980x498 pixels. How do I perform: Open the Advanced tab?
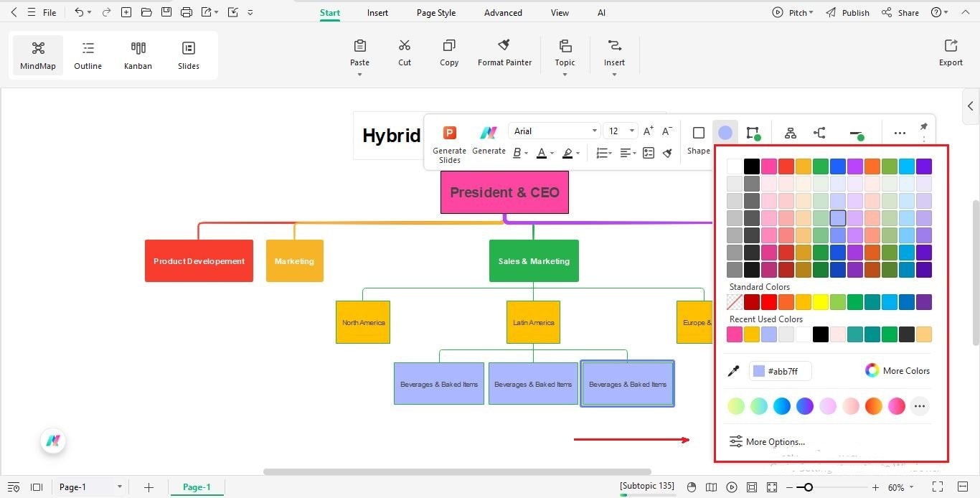503,13
